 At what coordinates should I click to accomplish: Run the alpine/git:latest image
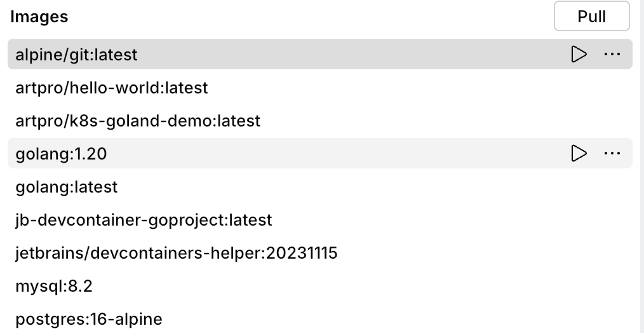(579, 55)
